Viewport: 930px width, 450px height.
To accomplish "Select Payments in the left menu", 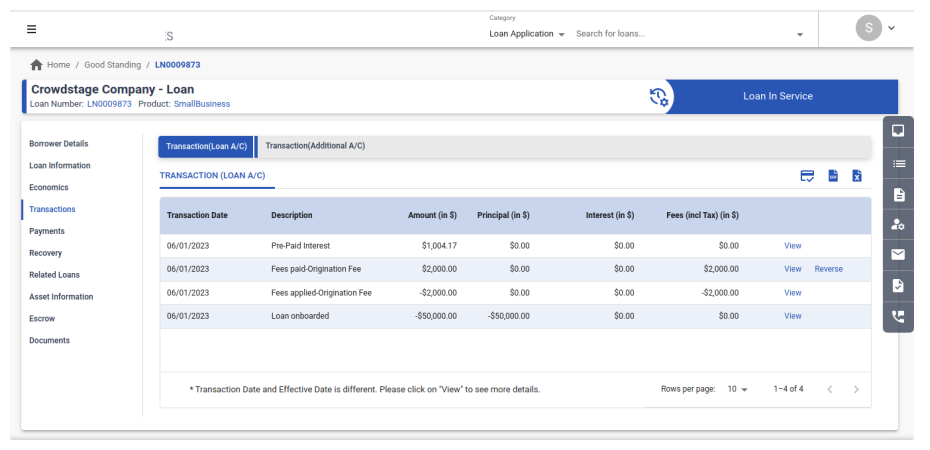I will [x=47, y=231].
